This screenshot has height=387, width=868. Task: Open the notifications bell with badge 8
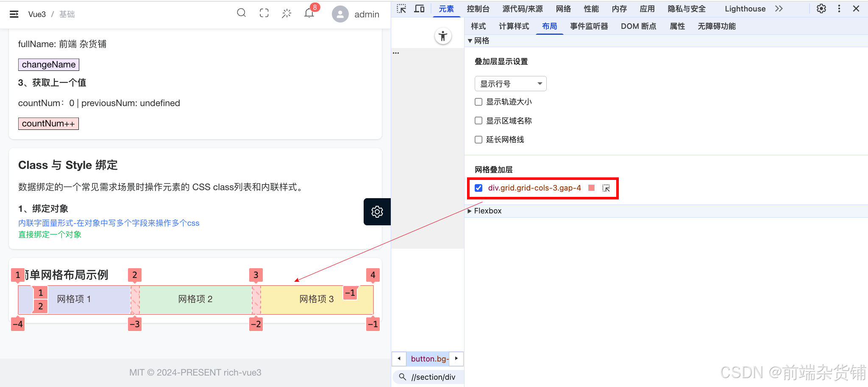point(309,13)
